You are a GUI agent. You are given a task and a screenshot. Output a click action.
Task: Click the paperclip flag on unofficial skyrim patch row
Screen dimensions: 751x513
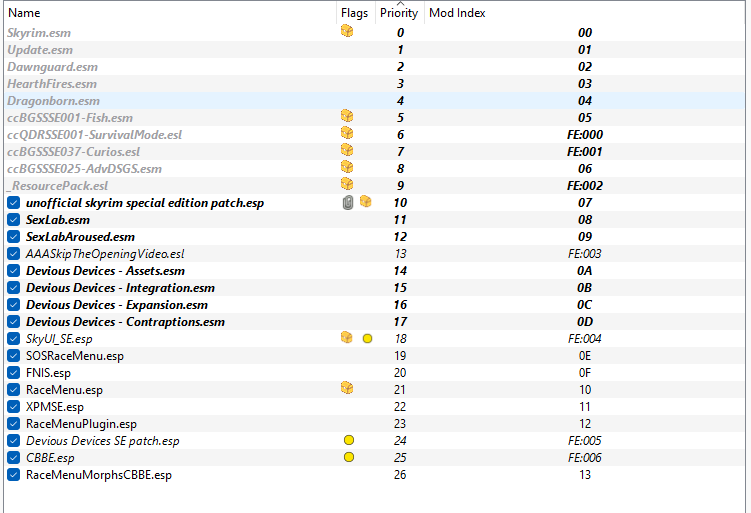click(348, 203)
